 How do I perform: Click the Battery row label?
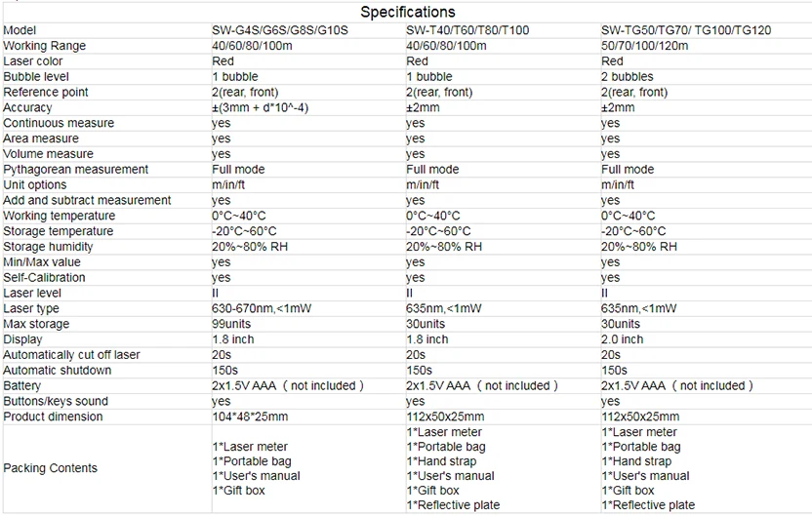tap(21, 385)
